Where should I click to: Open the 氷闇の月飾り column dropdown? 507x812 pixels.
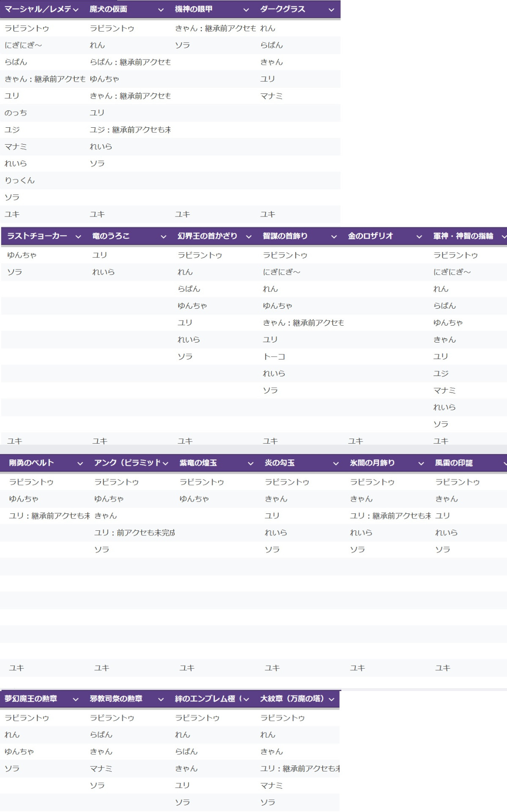click(421, 464)
